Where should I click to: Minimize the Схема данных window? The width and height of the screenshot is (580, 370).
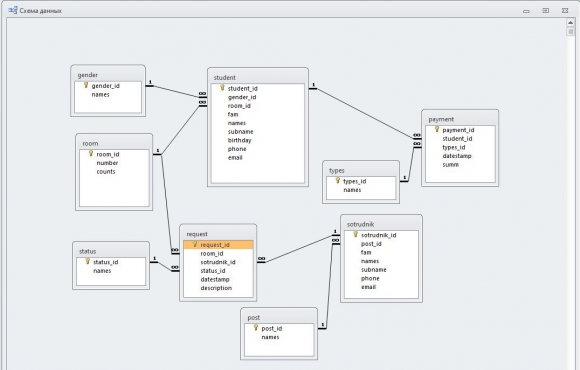coord(526,11)
